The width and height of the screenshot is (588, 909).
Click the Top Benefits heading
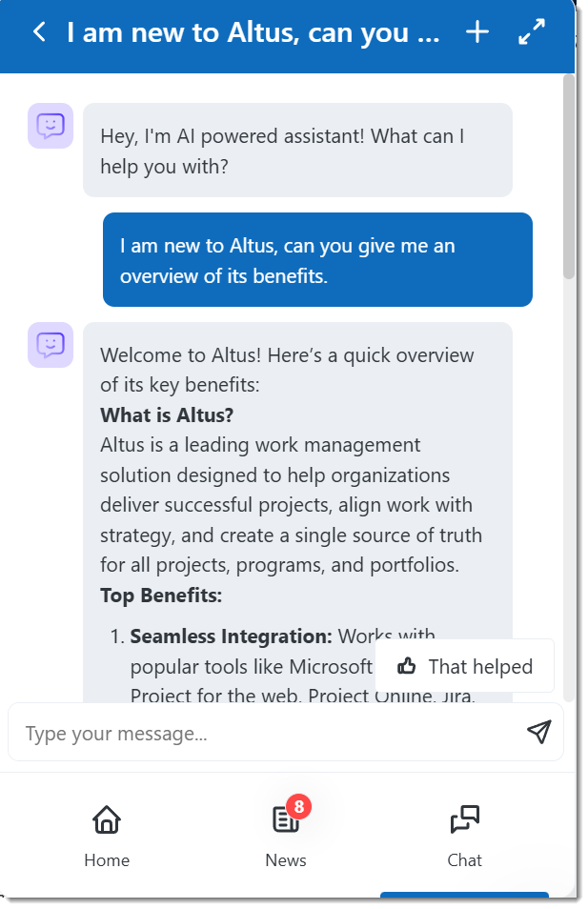click(161, 596)
